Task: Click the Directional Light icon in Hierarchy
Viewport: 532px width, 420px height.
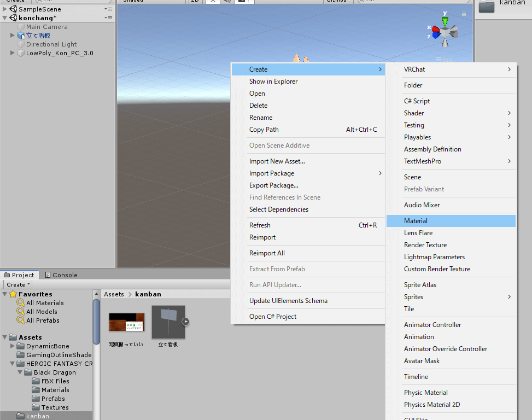Action: 21,44
